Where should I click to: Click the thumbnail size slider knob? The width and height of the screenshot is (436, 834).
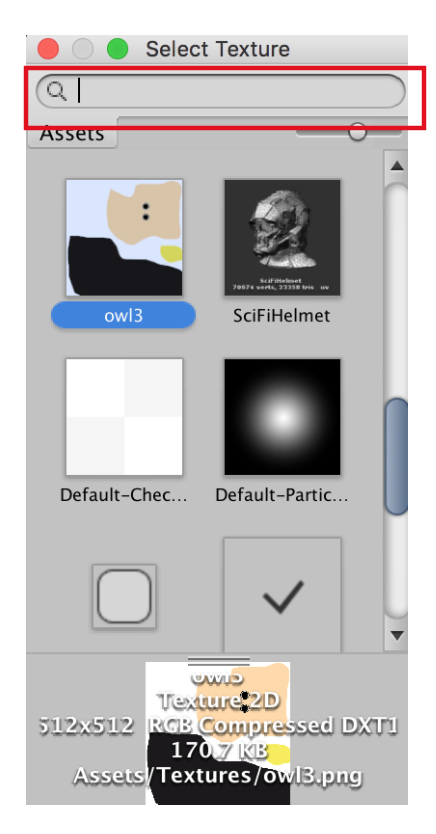358,131
